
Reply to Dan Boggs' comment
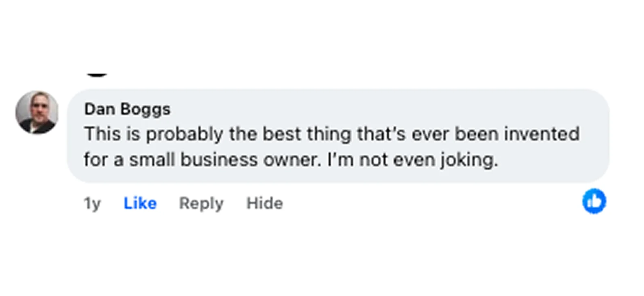201,203
